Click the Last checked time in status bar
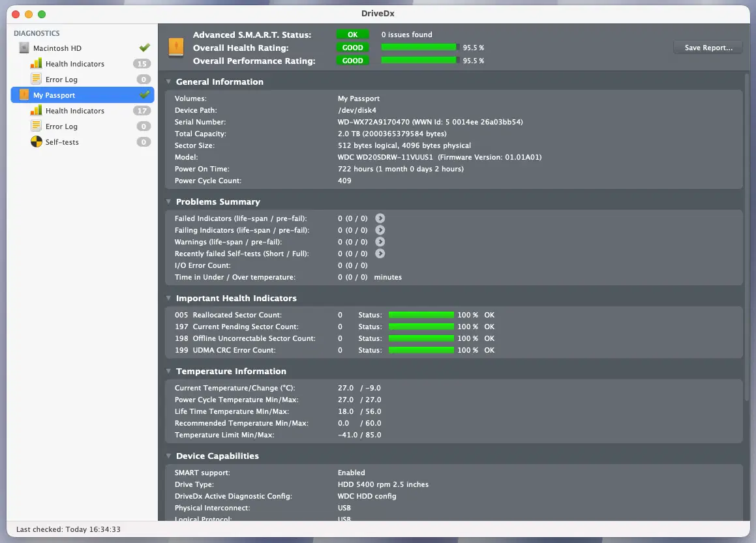This screenshot has width=756, height=543. (68, 529)
